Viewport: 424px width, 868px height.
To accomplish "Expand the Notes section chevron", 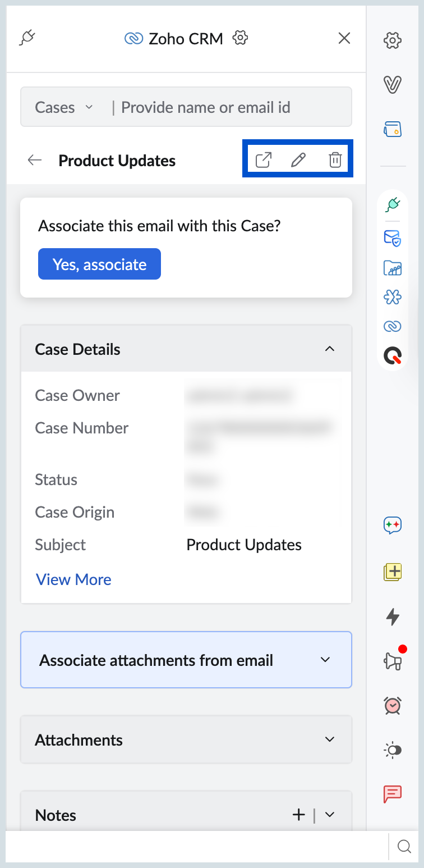I will pyautogui.click(x=330, y=815).
